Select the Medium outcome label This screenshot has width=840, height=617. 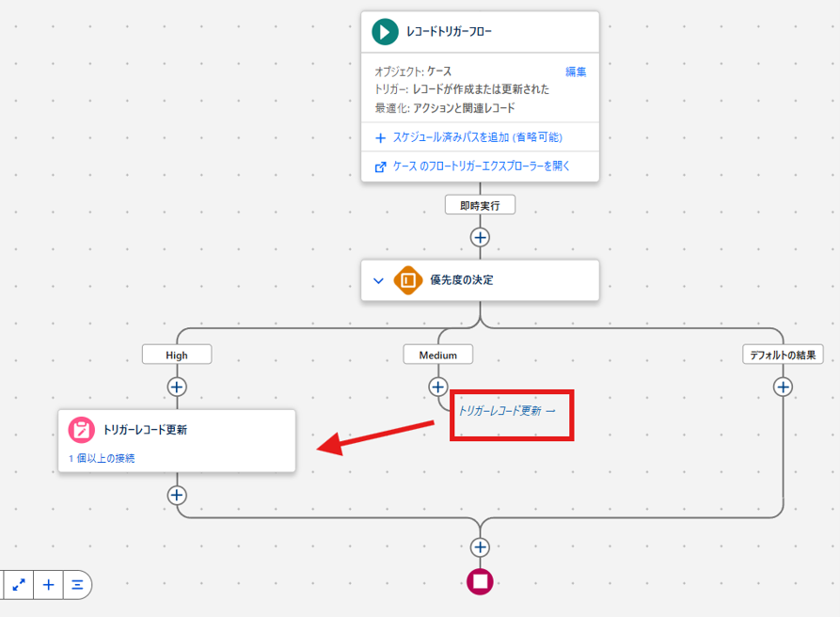tap(437, 356)
